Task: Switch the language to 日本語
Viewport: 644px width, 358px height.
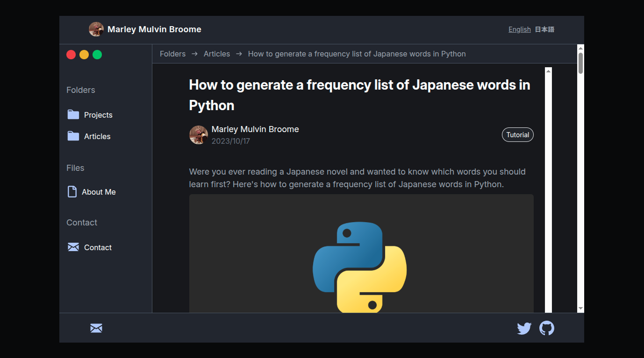Action: (544, 29)
